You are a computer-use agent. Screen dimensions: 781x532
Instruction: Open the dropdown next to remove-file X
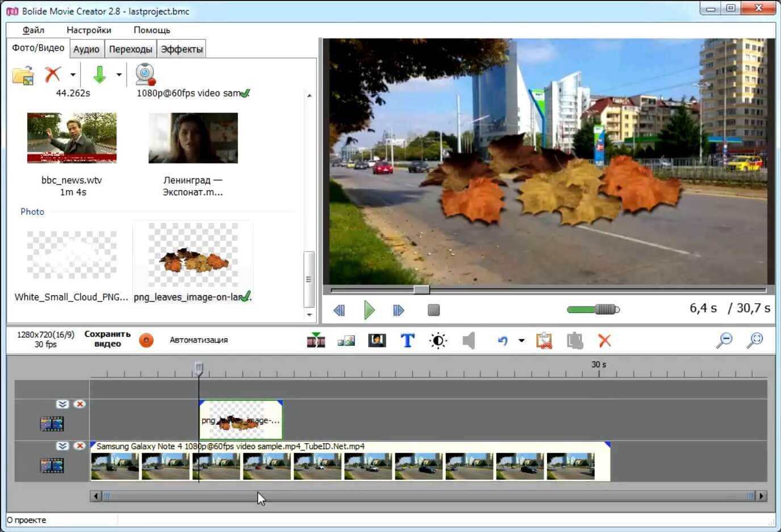coord(73,74)
